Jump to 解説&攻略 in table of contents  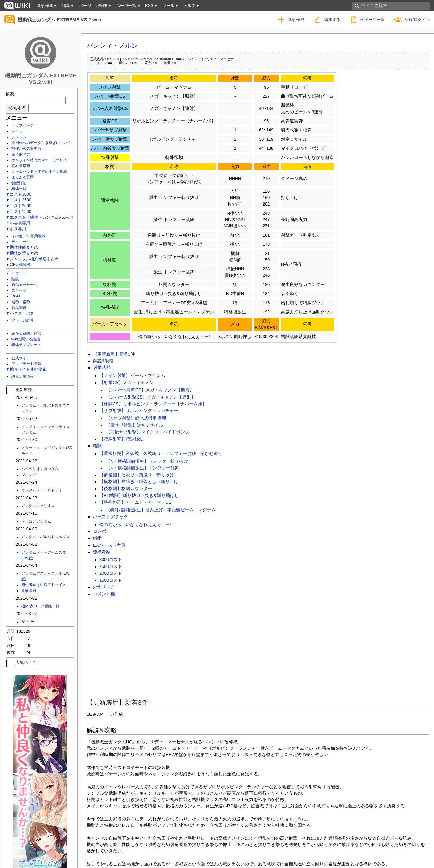(103, 361)
